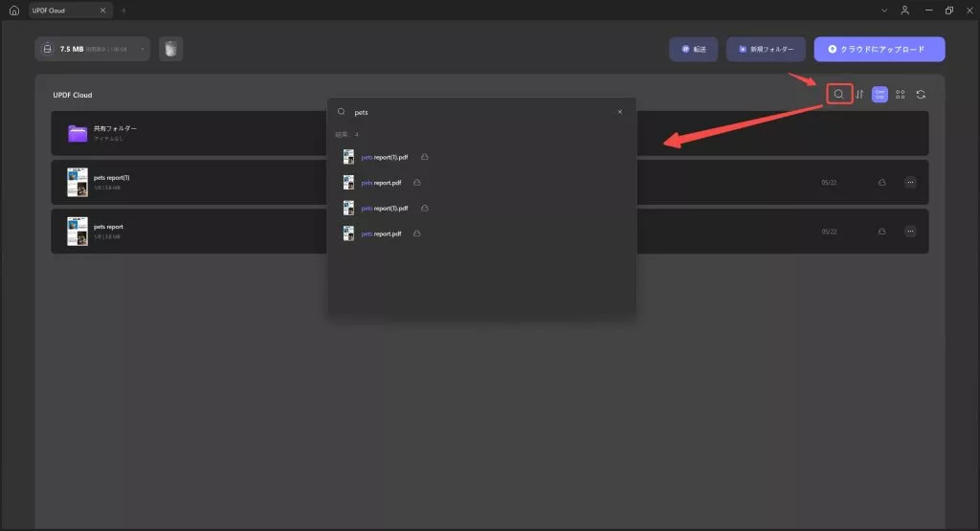
Task: Focus the search field containing pets
Action: (x=481, y=112)
